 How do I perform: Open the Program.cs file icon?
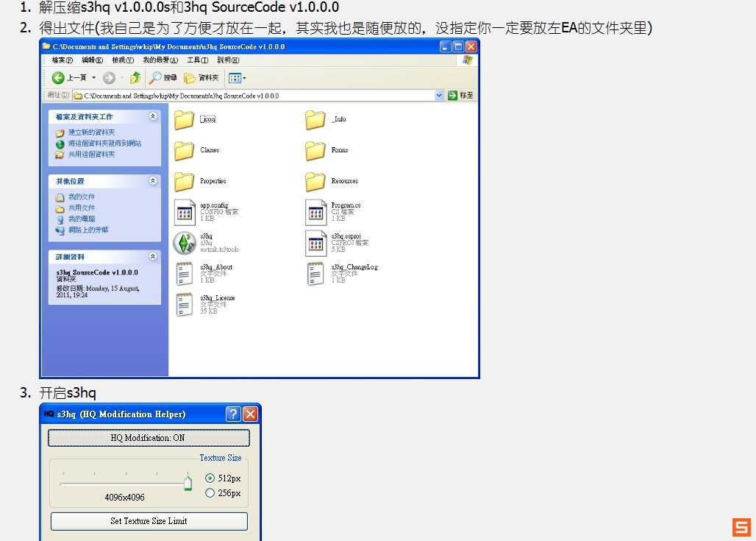pos(315,212)
